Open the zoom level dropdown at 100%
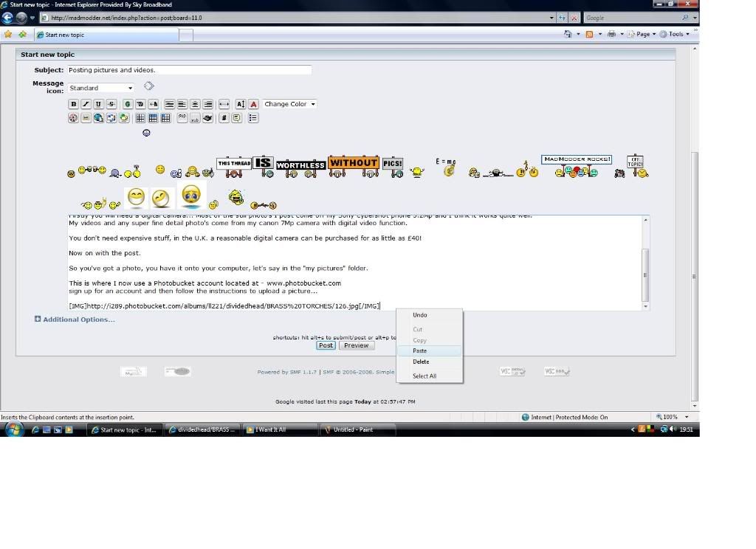The width and height of the screenshot is (756, 549). coord(687,417)
